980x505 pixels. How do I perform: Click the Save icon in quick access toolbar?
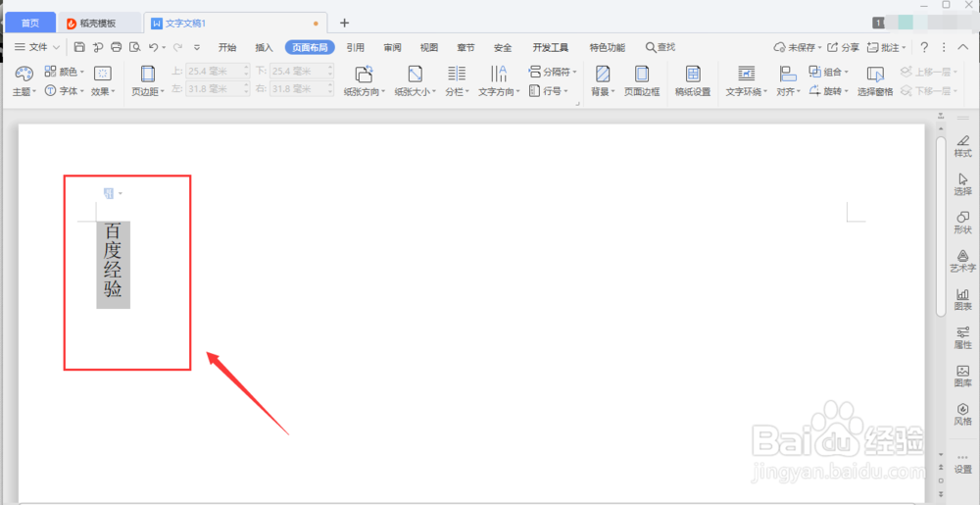(x=79, y=47)
